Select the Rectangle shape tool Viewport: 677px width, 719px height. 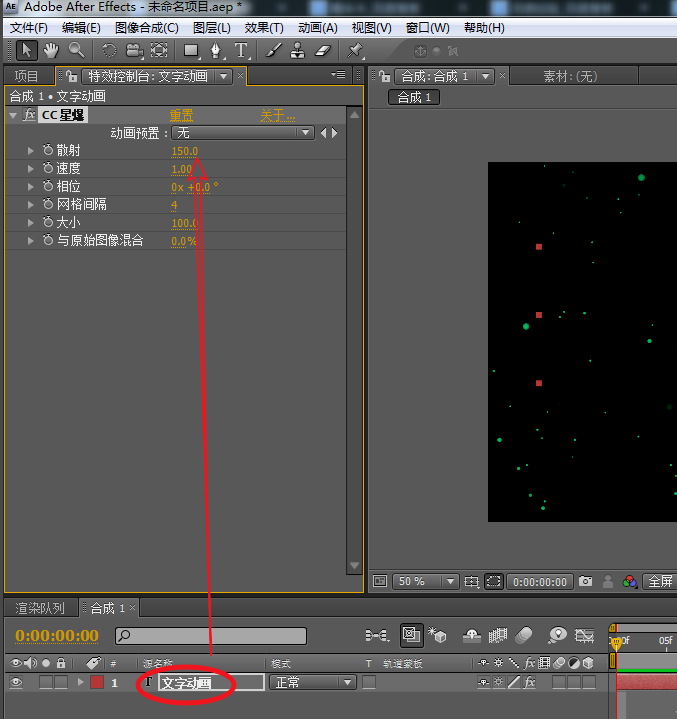(x=190, y=50)
